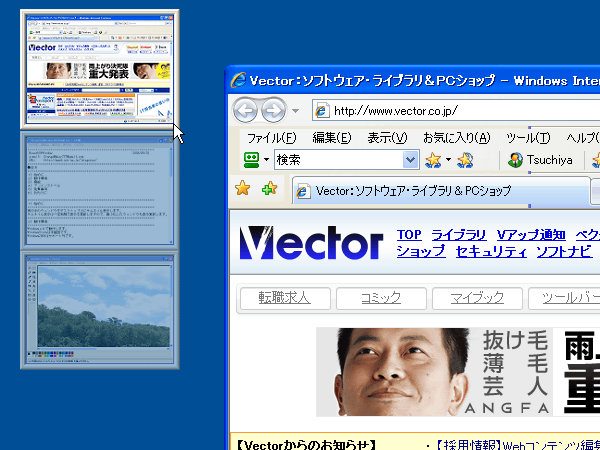
Task: Click the page icon in address bar
Action: tap(322, 111)
